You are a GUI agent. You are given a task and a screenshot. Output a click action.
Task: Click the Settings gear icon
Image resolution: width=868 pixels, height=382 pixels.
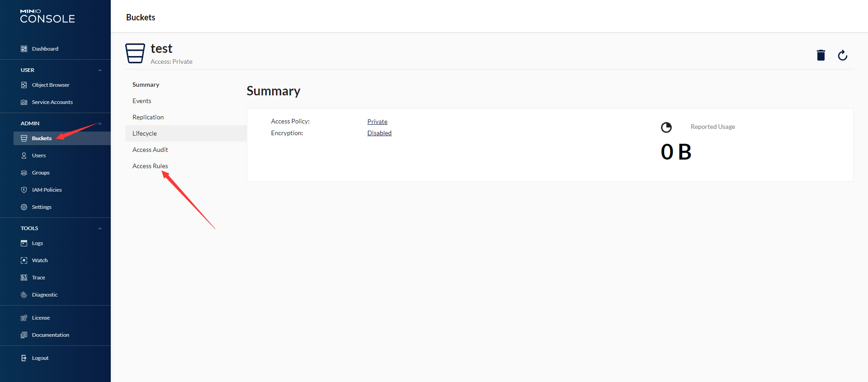[x=24, y=207]
